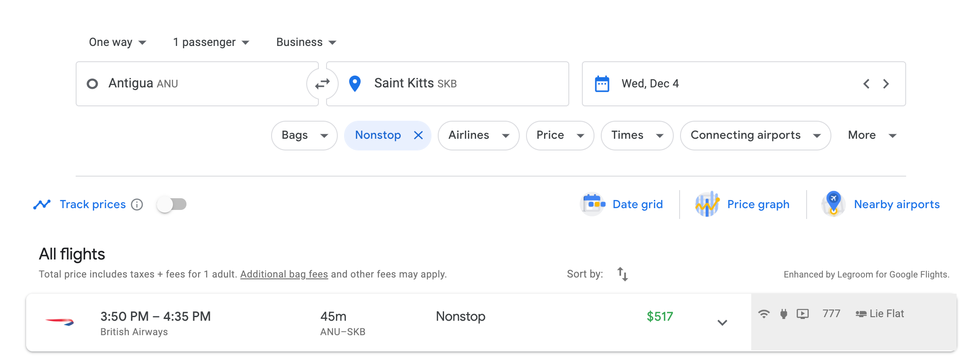Click the Antigua origin input field
Viewport: 980px width, 364px height.
194,84
